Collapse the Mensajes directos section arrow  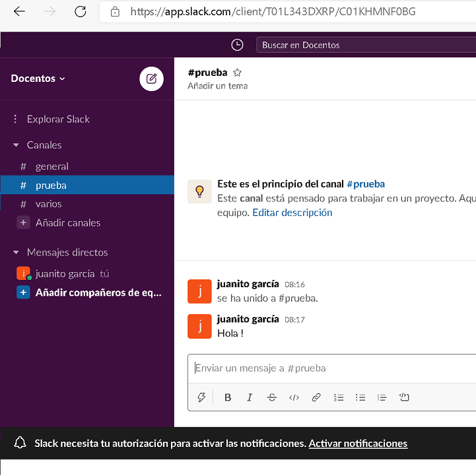(x=16, y=252)
